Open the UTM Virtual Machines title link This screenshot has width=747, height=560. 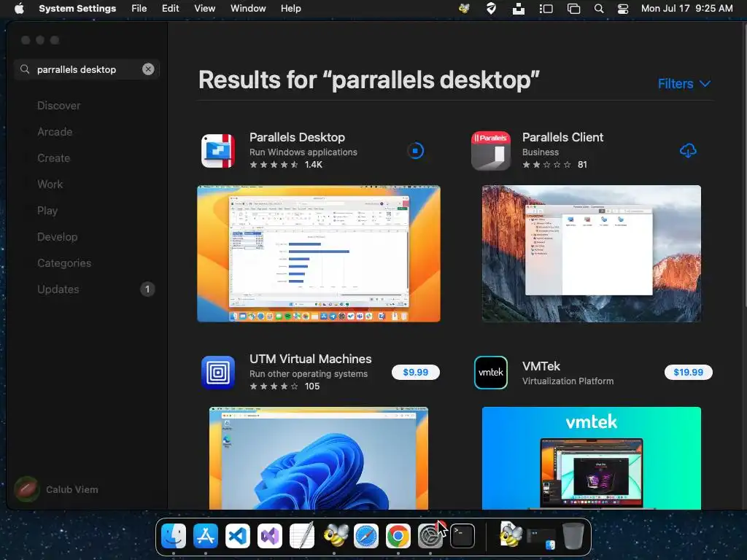311,359
